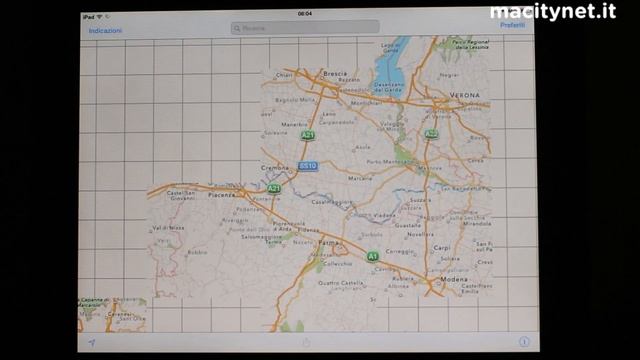Tap the A21 highway shield beside Piacenza
640x360 pixels.
[x=274, y=189]
